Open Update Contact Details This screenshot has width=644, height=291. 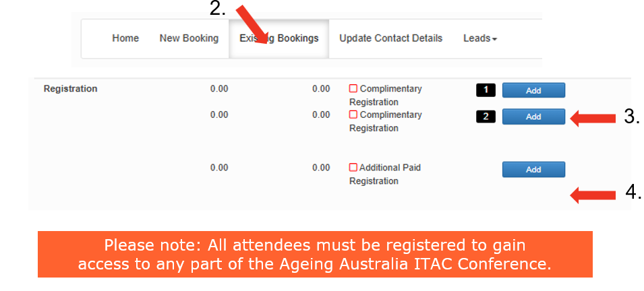click(x=390, y=38)
